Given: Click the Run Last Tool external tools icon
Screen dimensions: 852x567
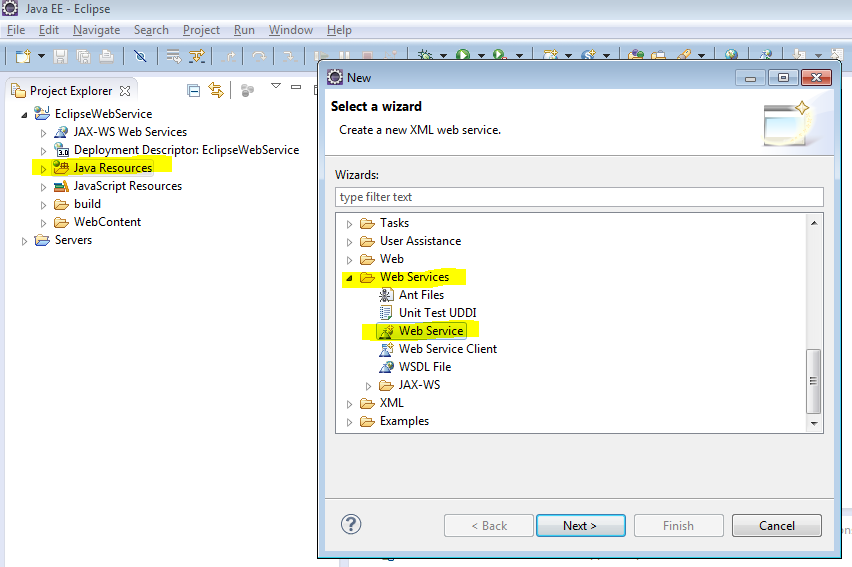Looking at the screenshot, I should tap(500, 54).
